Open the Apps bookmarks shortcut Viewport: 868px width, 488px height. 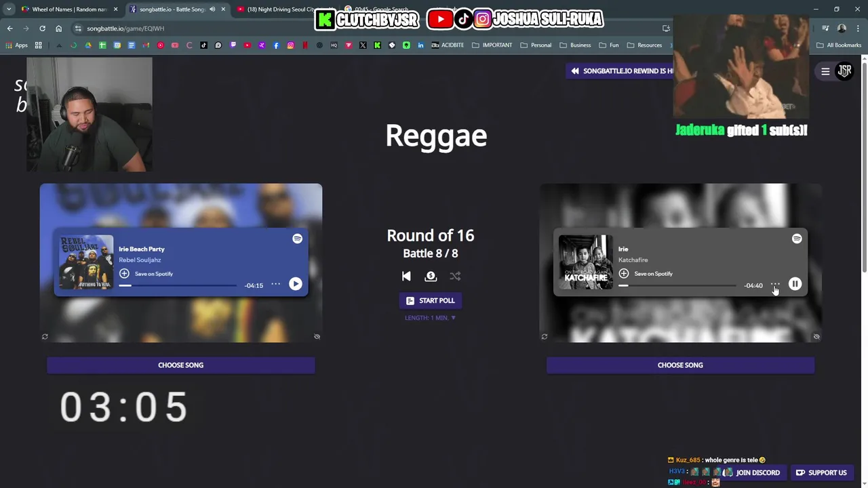[x=16, y=45]
